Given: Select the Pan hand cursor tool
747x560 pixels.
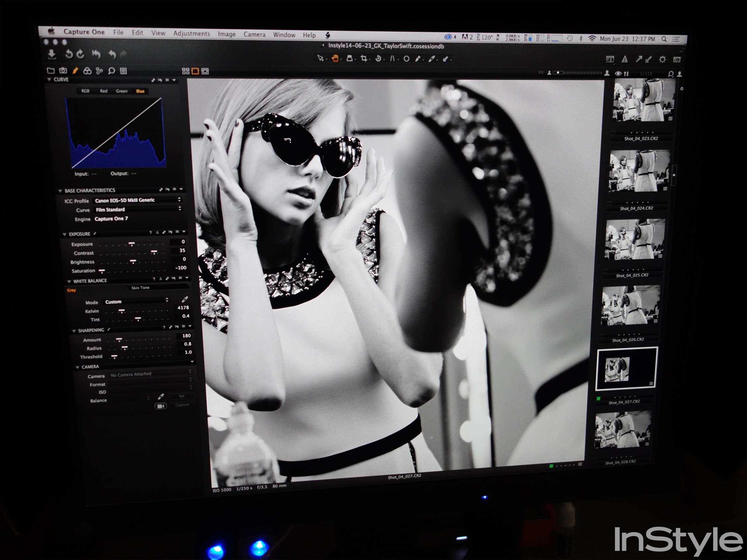Looking at the screenshot, I should [x=335, y=58].
